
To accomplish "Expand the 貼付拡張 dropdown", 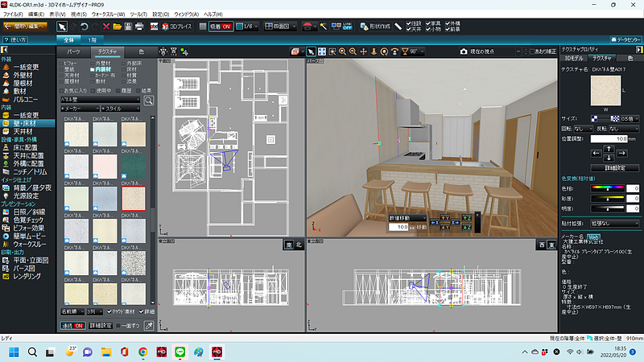I will pos(614,222).
